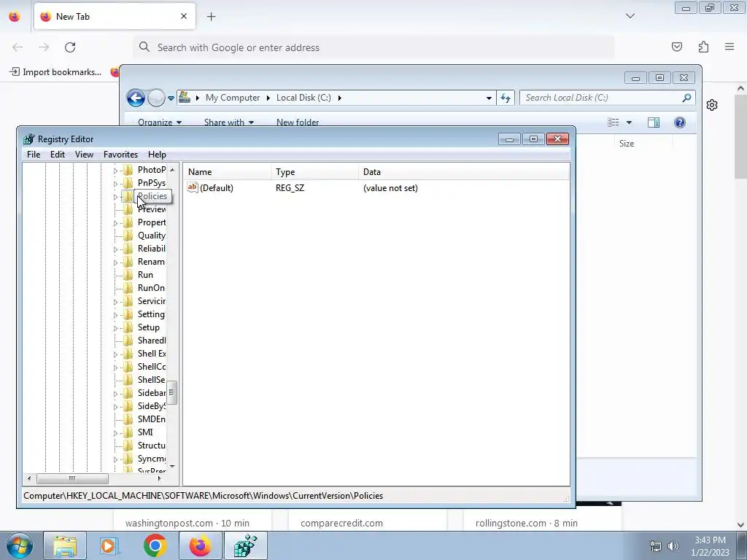Expand the PnPSys key triangle
This screenshot has height=560, width=747.
(x=115, y=183)
